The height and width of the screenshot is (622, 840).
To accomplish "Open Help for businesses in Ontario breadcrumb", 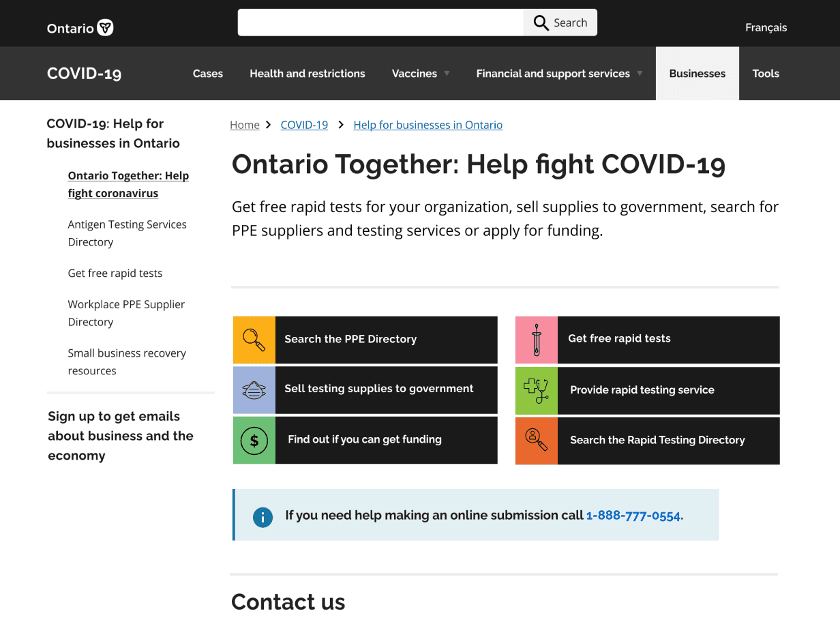I will click(428, 125).
